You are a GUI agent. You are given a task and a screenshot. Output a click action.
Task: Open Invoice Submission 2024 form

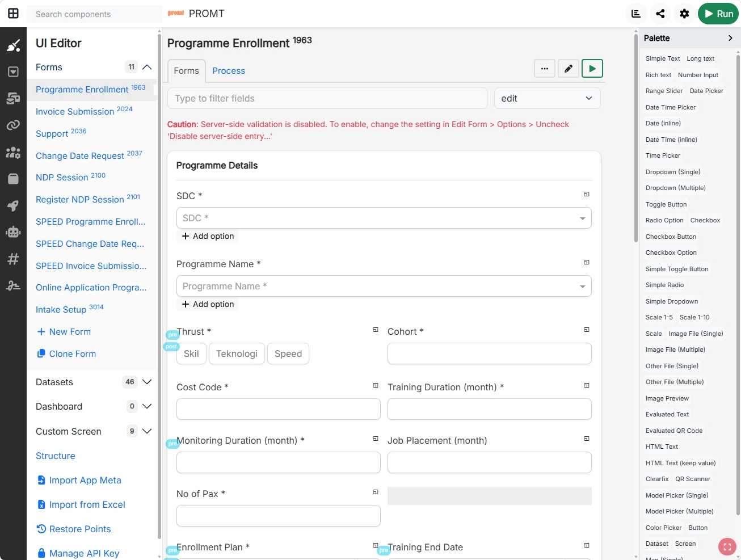[84, 111]
